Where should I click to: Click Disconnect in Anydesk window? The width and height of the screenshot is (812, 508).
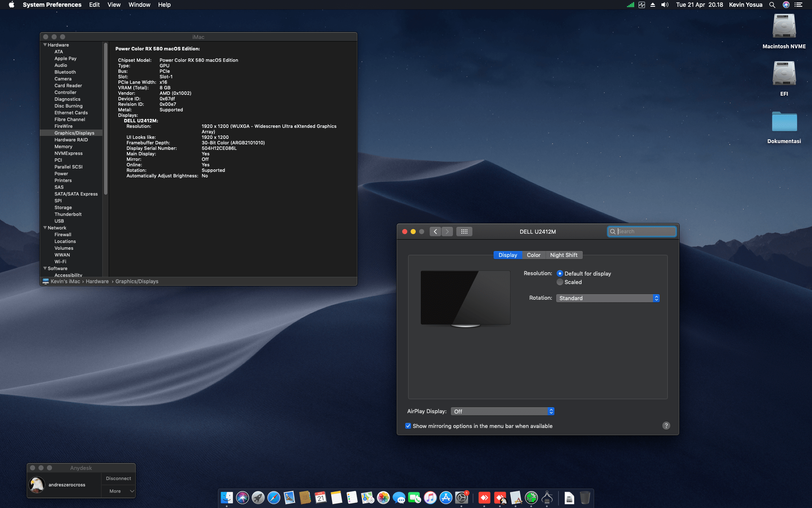(x=118, y=478)
